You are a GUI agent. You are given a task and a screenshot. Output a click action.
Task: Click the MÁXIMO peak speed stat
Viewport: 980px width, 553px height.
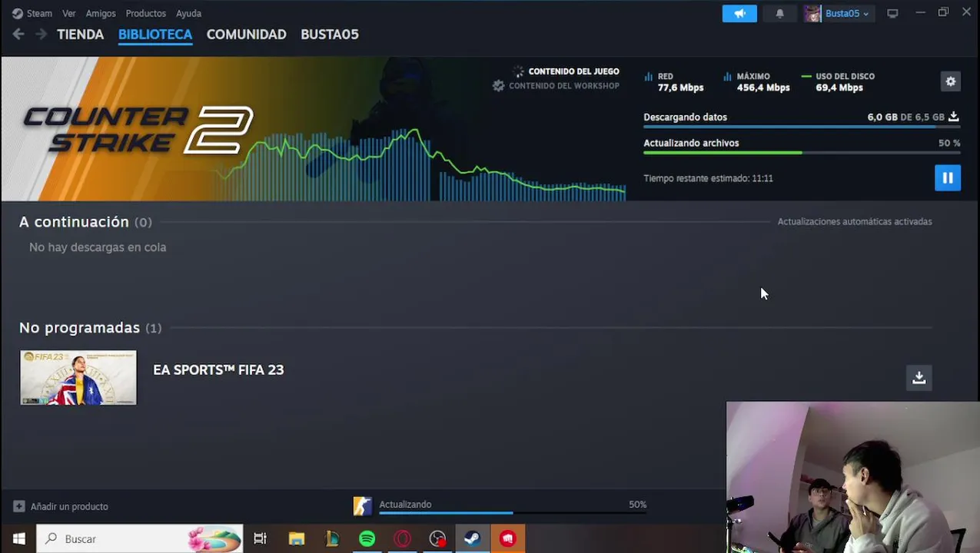[756, 81]
